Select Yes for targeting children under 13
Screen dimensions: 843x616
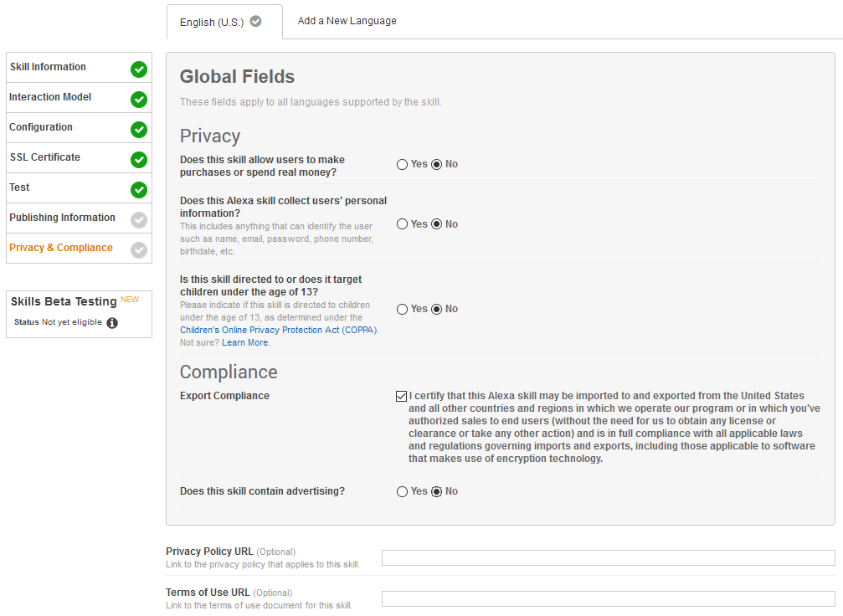402,309
